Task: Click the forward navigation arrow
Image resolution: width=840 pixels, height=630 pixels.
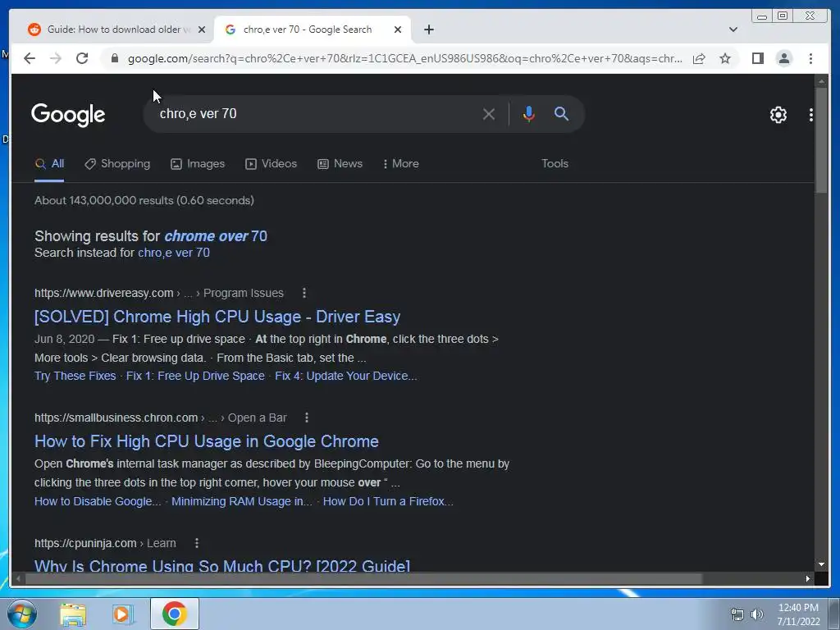Action: click(56, 58)
